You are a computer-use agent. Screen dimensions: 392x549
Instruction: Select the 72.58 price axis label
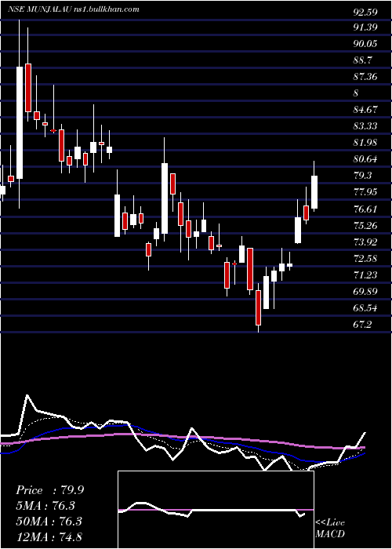[365, 258]
